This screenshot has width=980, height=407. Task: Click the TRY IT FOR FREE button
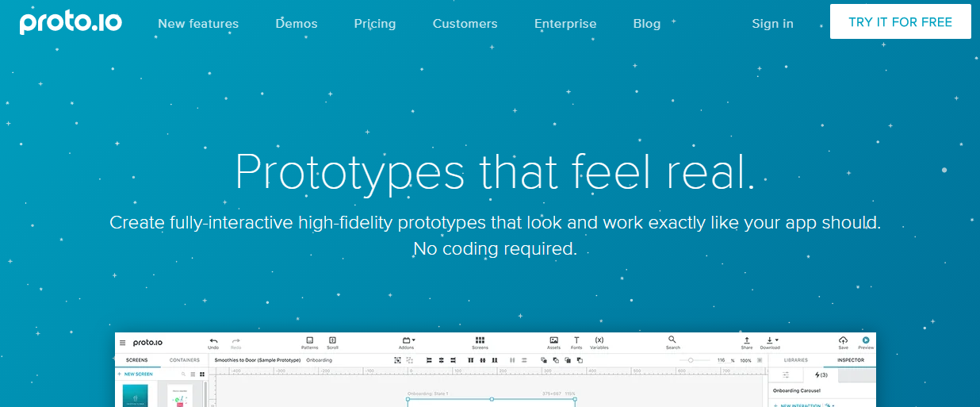tap(900, 21)
